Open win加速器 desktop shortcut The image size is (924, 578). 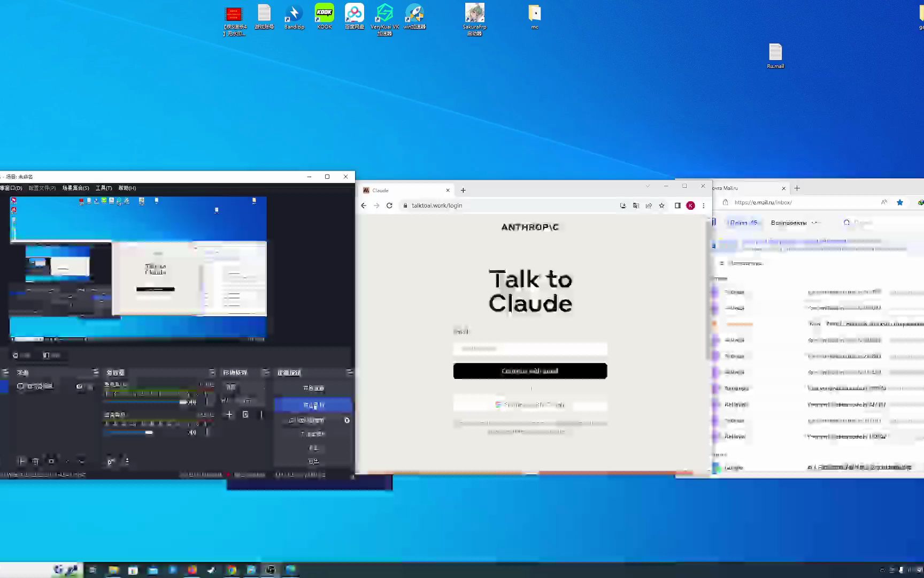tap(414, 17)
